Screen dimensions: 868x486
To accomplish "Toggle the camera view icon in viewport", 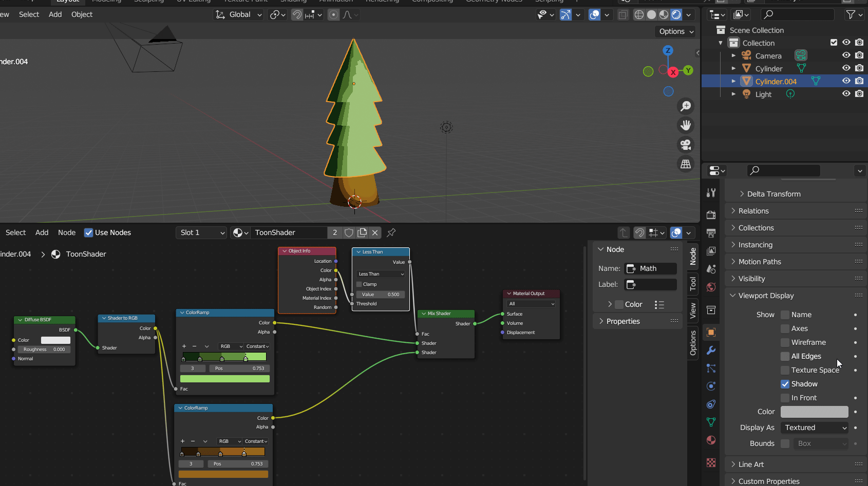I will point(686,145).
